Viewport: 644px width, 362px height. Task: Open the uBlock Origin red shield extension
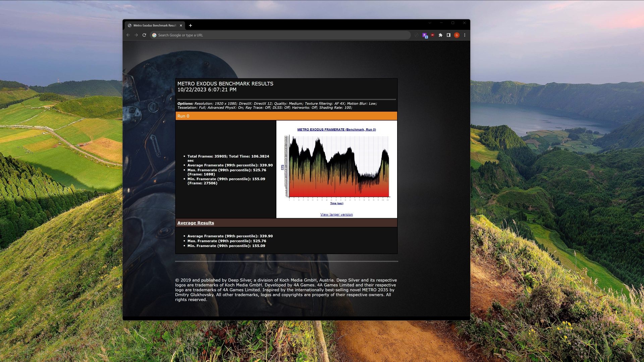click(x=433, y=35)
